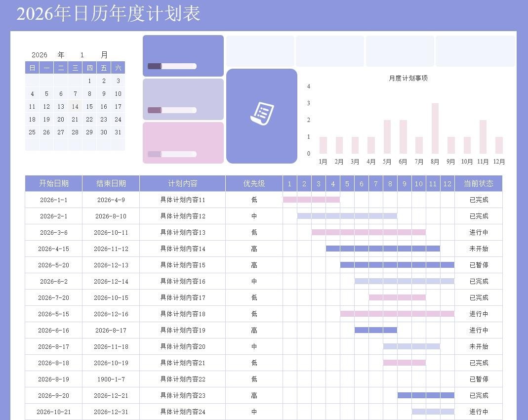Click the 8月 bar in the monthly chart

coord(435,128)
